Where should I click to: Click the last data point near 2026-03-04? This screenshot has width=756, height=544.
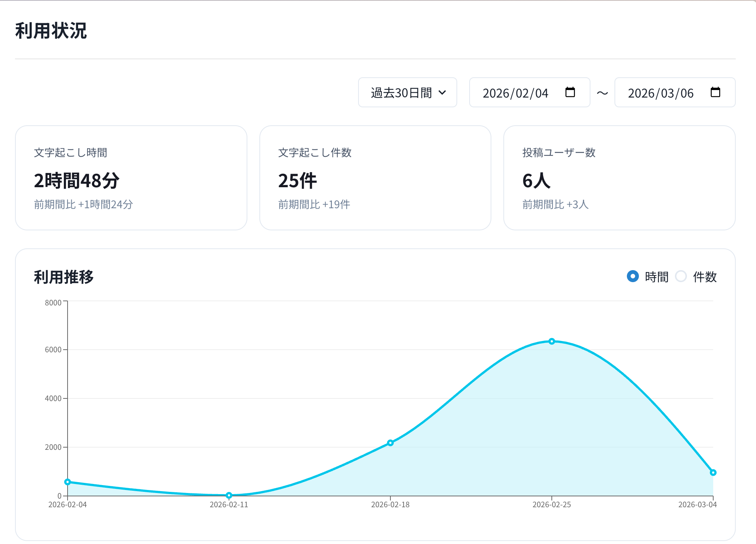click(713, 472)
